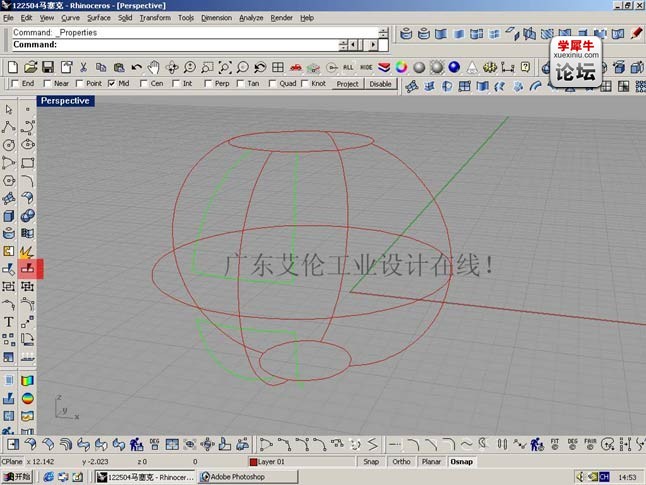Click the Zoom dynamic icon
Screen dimensions: 646x485
point(190,67)
